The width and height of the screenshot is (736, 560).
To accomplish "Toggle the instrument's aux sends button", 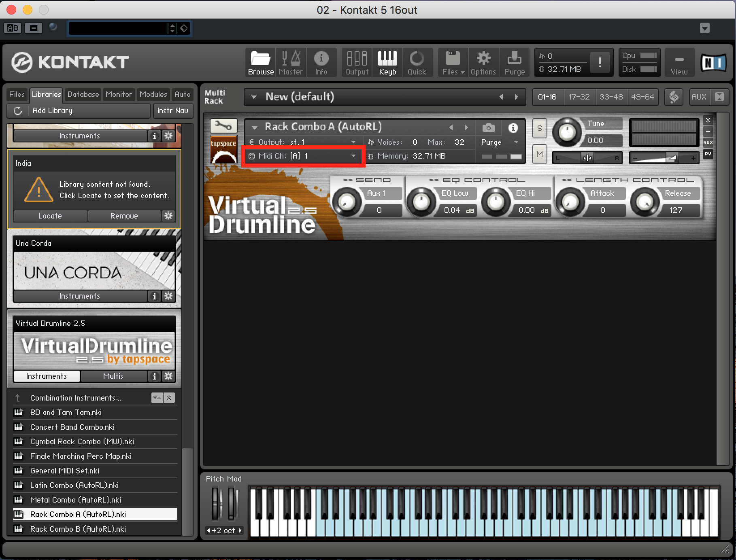I will [708, 142].
